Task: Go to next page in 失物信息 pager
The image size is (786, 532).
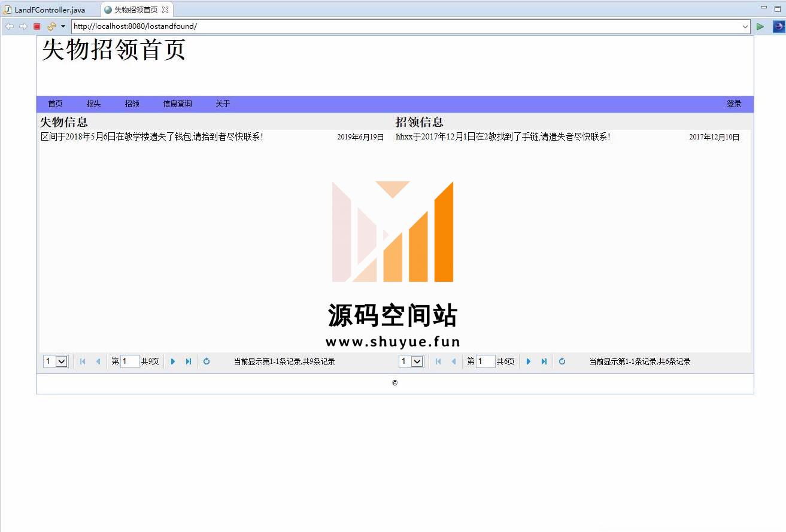Action: pyautogui.click(x=173, y=361)
